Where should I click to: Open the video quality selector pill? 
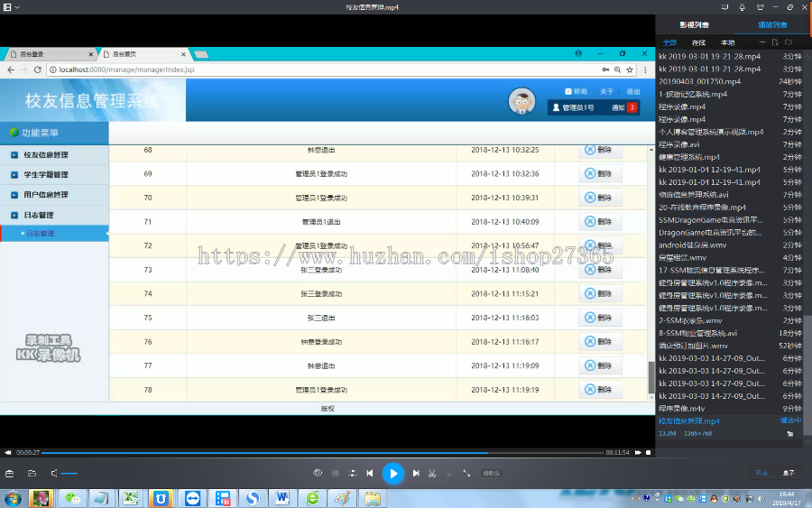(491, 474)
